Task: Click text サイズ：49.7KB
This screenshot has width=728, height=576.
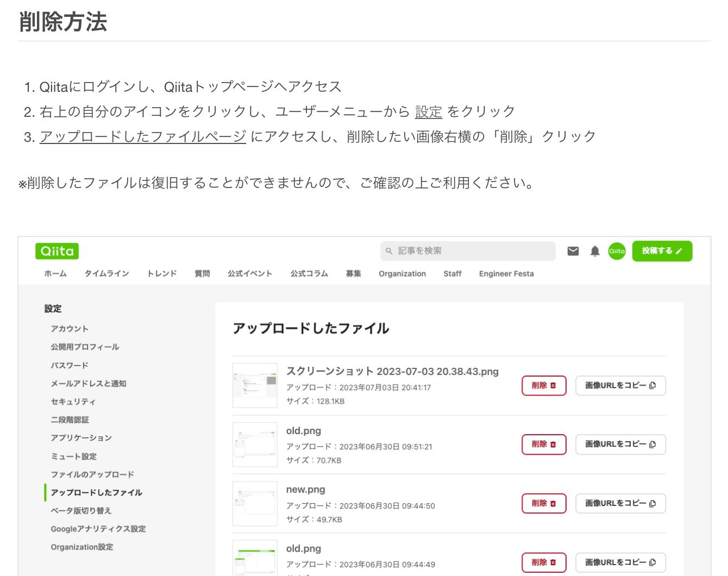Action: coord(314,520)
